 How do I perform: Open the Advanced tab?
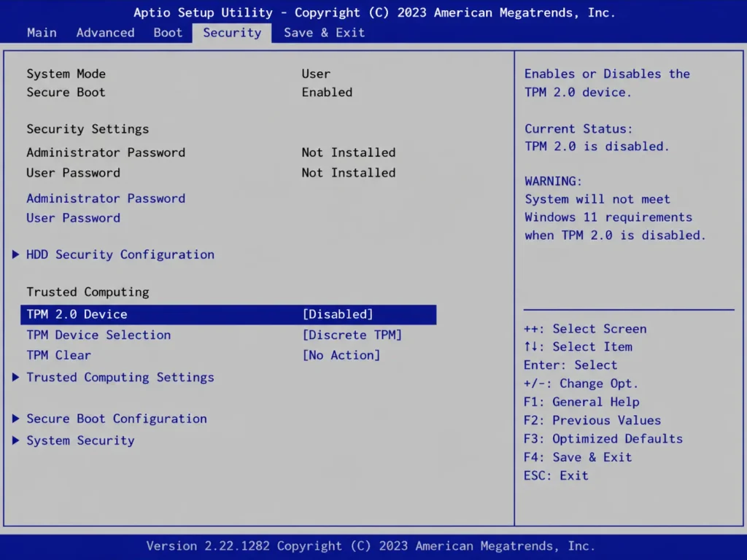pyautogui.click(x=105, y=32)
